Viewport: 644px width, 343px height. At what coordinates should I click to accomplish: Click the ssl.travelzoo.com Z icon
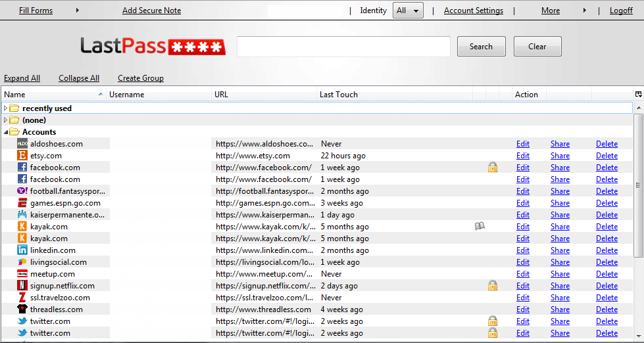point(22,298)
